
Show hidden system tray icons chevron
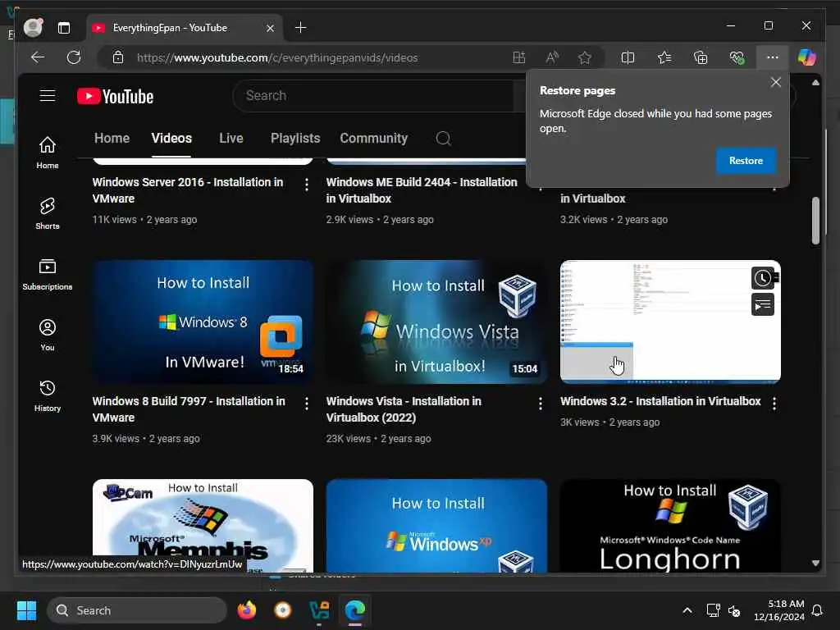click(687, 610)
